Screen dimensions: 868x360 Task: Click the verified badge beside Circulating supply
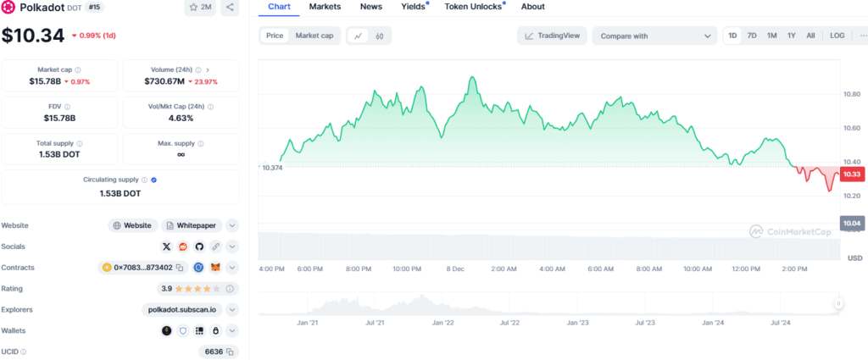tap(154, 180)
